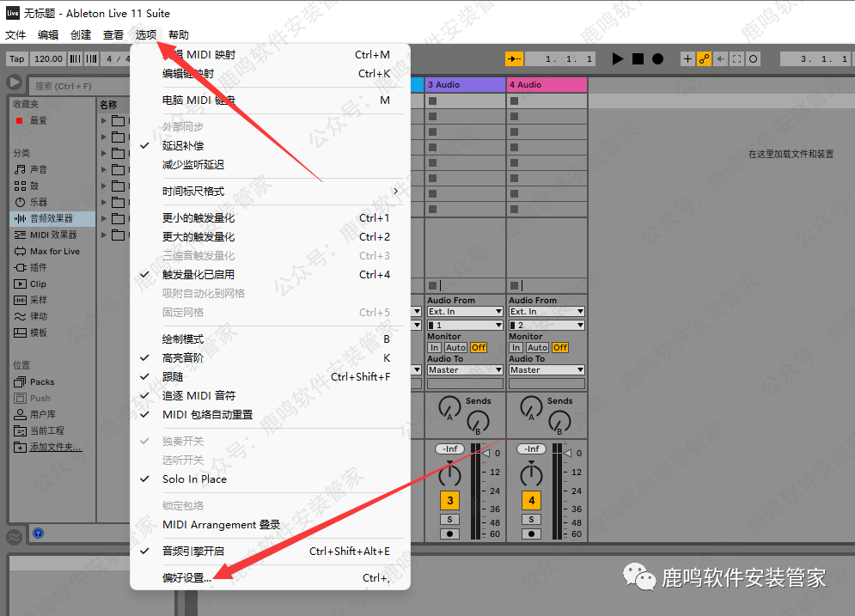Open track 3 Audio From Ext. In dropdown
This screenshot has width=855, height=616.
point(465,311)
